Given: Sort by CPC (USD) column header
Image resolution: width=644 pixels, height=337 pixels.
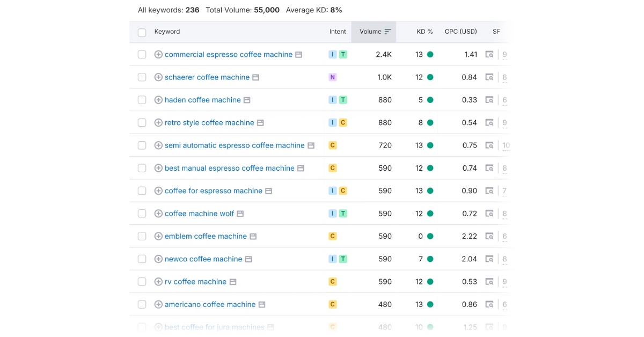Looking at the screenshot, I should click(461, 32).
